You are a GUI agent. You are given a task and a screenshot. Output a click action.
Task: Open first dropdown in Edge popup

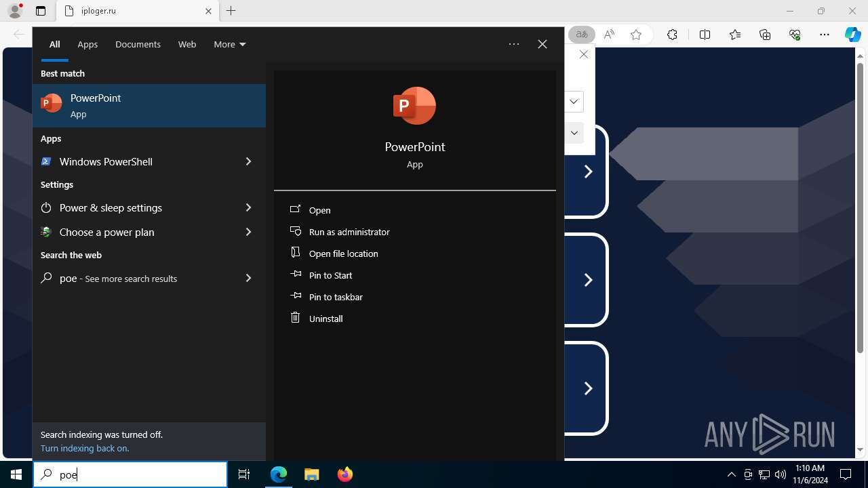(x=574, y=102)
